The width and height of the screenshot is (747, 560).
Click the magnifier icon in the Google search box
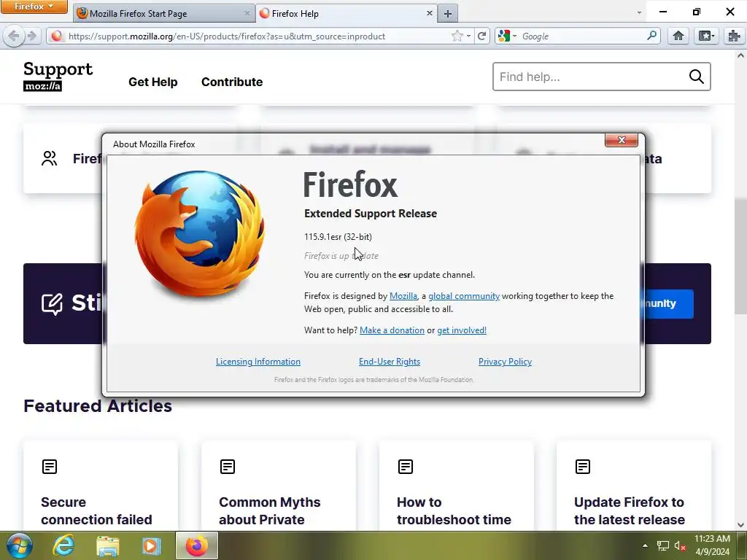[651, 36]
